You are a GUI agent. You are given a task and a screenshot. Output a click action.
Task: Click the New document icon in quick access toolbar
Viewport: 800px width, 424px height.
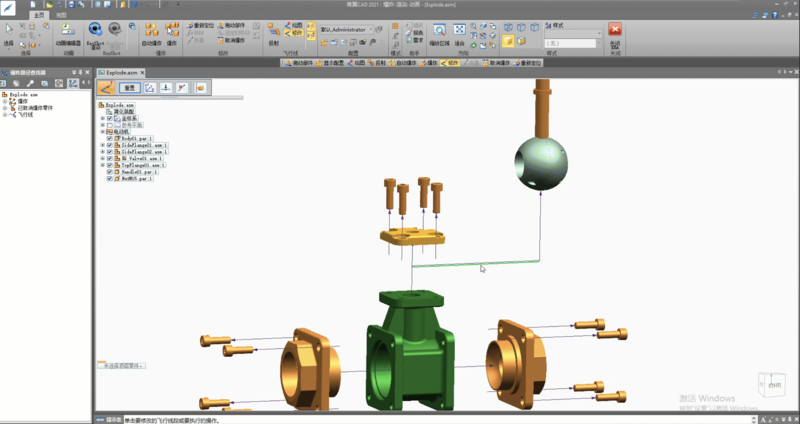coord(33,4)
